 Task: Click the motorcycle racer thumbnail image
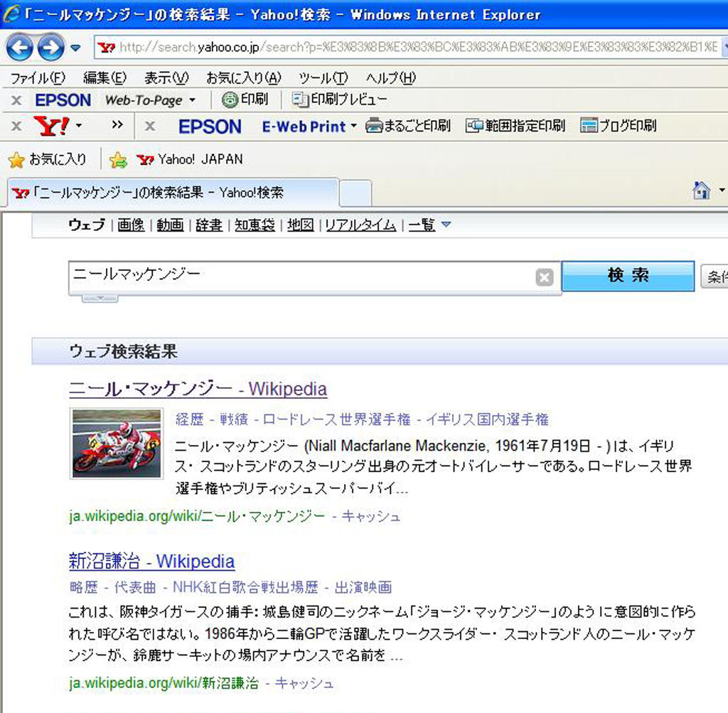117,444
